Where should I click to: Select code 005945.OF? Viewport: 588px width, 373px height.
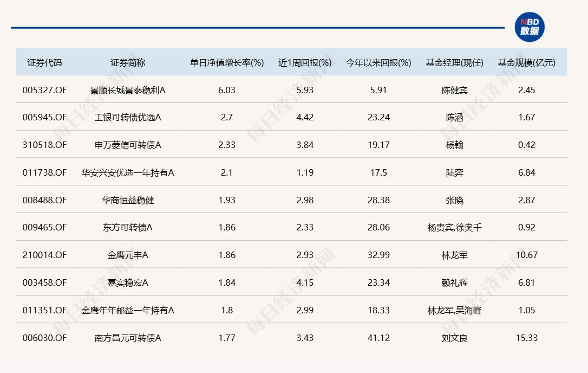44,117
